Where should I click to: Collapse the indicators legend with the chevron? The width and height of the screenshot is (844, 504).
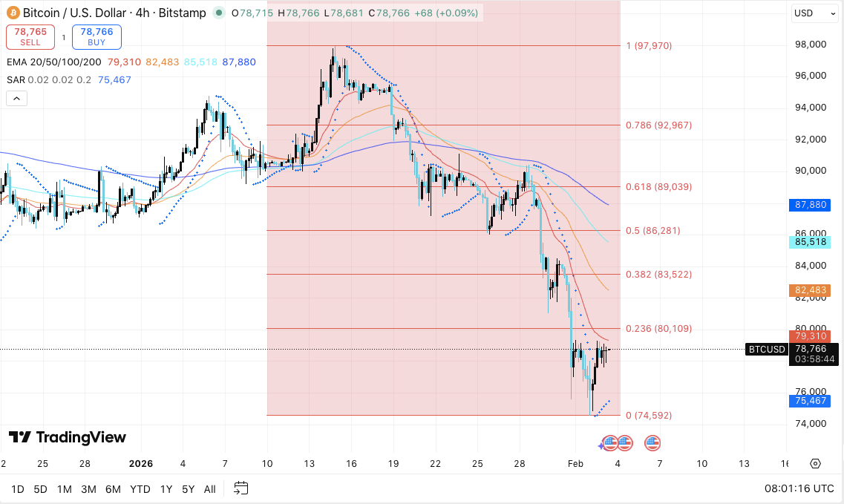click(16, 98)
